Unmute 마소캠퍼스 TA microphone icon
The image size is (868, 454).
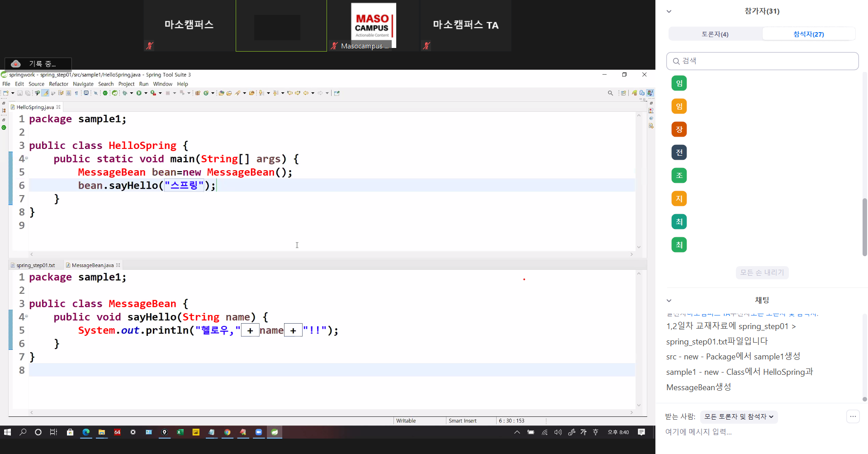(426, 46)
